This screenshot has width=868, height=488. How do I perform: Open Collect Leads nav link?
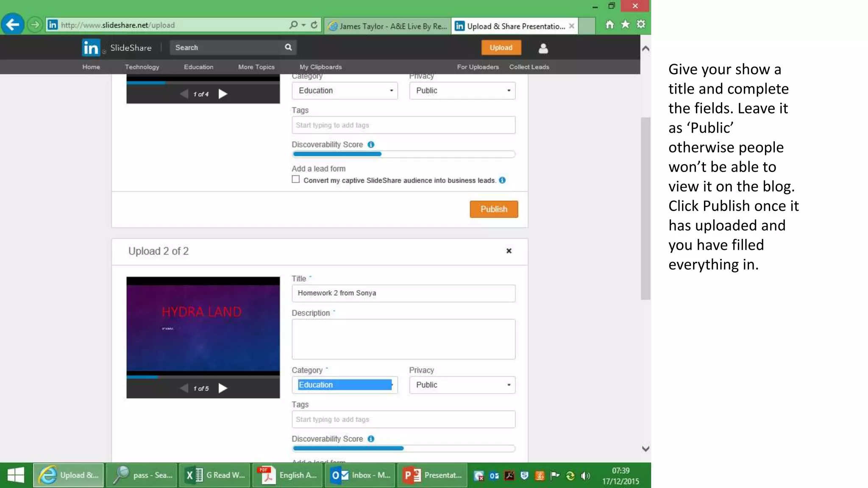point(529,67)
